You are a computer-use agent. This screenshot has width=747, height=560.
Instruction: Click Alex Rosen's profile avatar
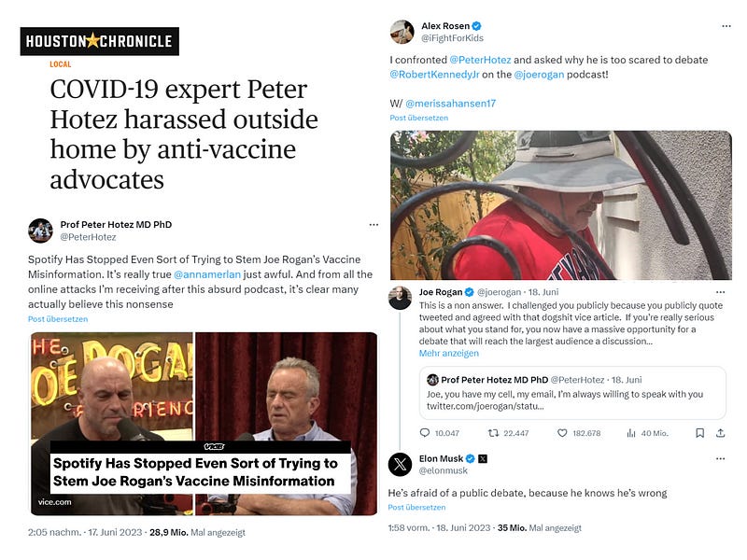click(402, 32)
